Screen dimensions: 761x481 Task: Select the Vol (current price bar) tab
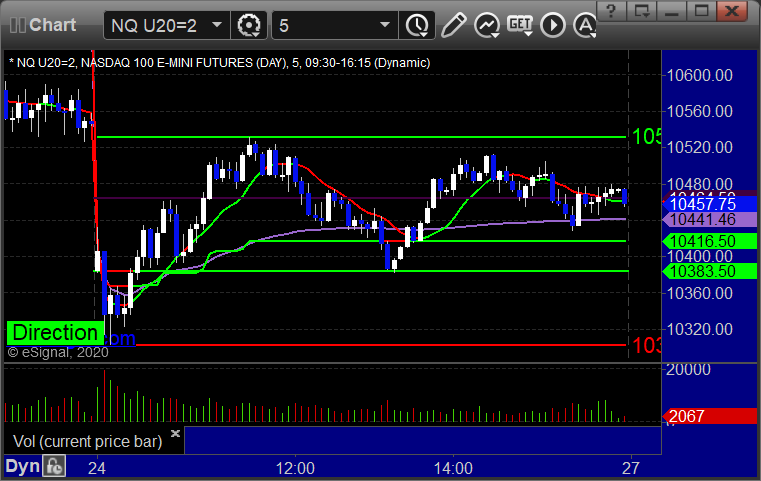87,441
